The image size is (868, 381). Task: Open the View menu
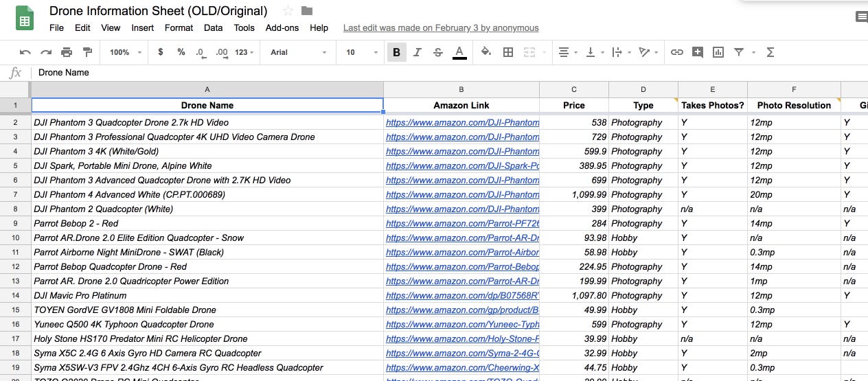111,28
